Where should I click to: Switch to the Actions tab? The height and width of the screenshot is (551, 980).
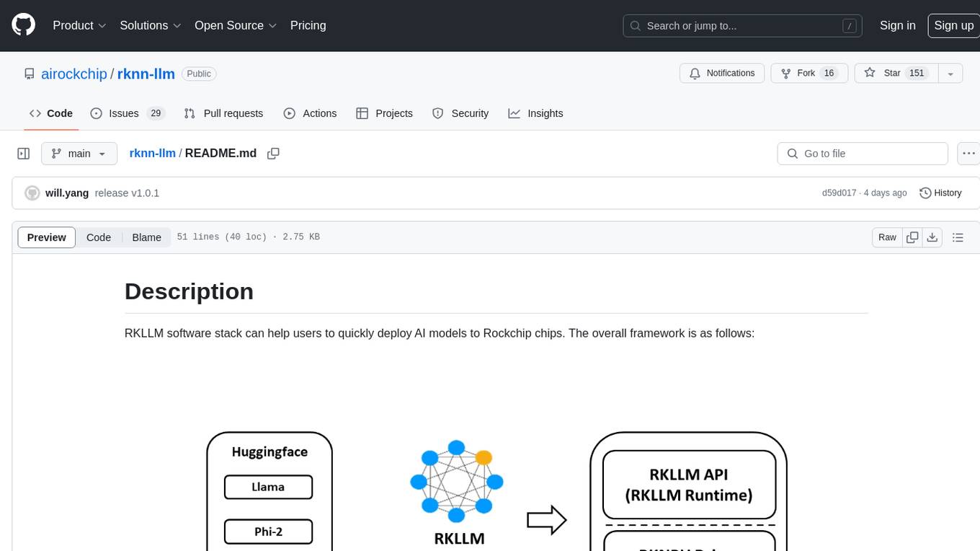(x=310, y=113)
